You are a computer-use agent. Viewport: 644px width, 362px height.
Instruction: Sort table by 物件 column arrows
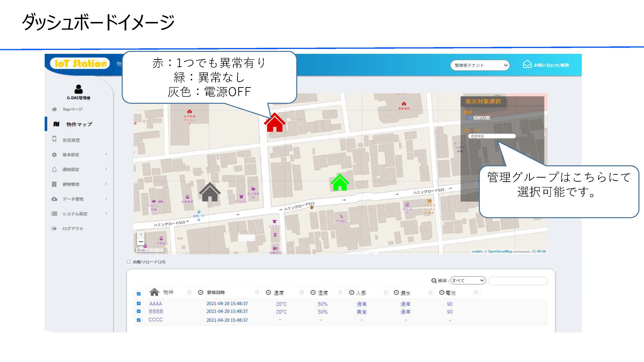coord(189,292)
